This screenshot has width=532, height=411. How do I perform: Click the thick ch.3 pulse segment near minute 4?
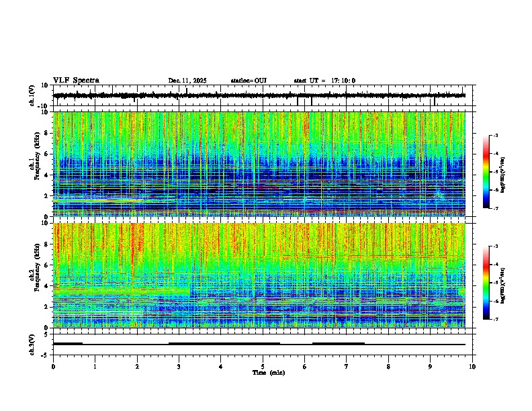tap(224, 344)
